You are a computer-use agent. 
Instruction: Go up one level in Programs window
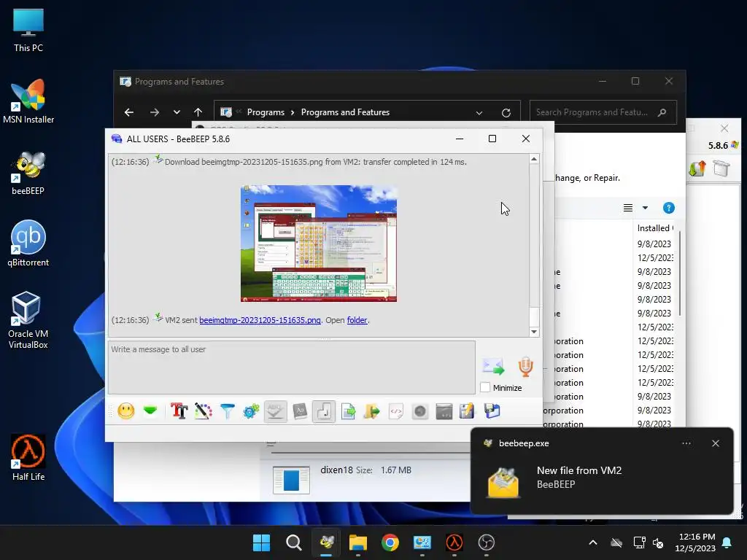(x=198, y=112)
